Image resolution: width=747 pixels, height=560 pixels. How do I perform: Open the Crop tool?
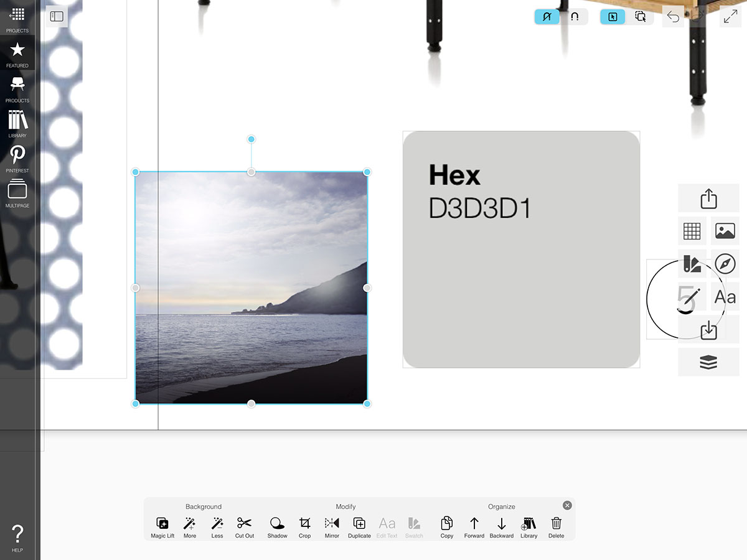pyautogui.click(x=304, y=527)
